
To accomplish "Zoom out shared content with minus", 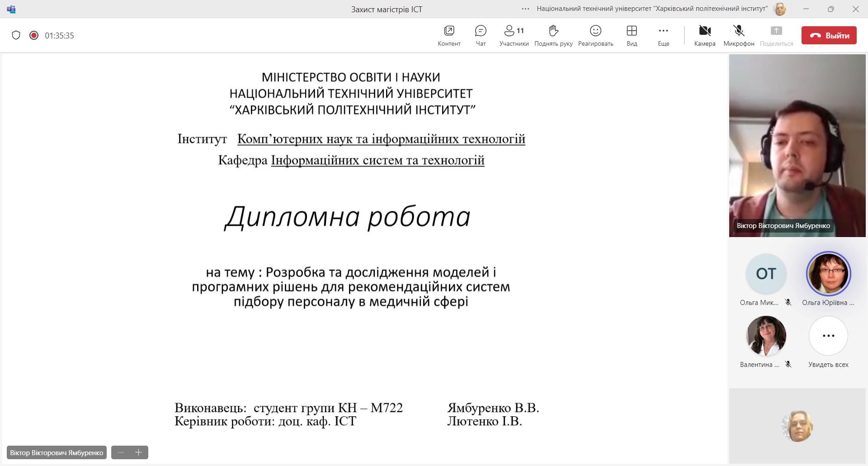I will (121, 452).
